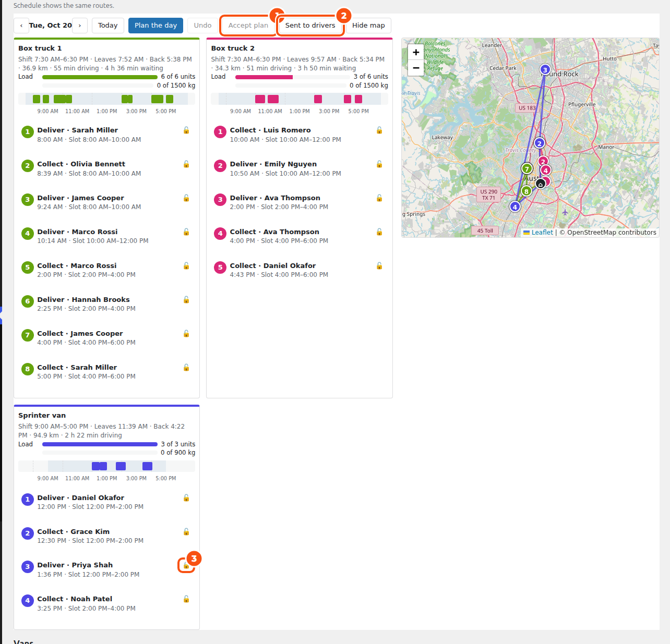Click lock icon for Deliver · Daniel Okafor
The image size is (670, 644).
tap(186, 498)
